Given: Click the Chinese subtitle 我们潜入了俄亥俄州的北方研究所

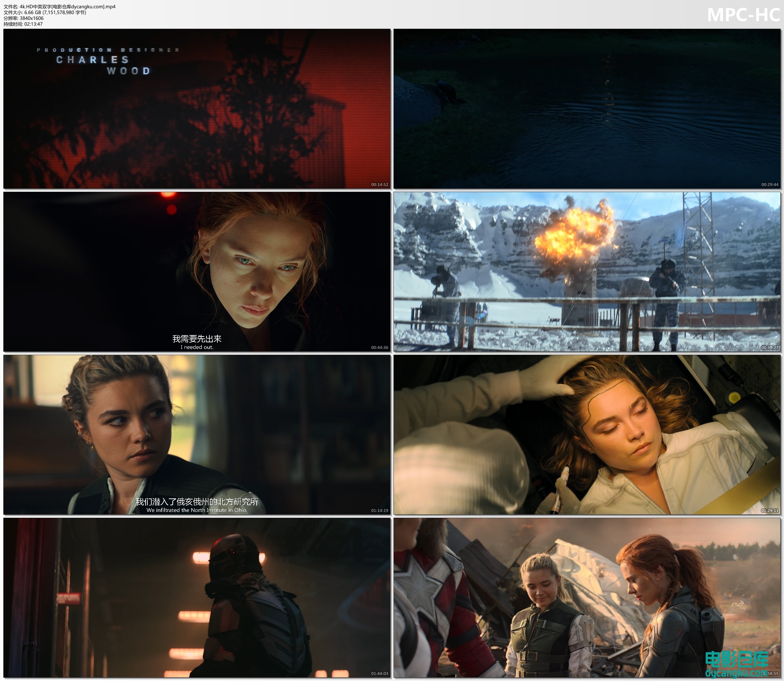Looking at the screenshot, I should pyautogui.click(x=197, y=501).
